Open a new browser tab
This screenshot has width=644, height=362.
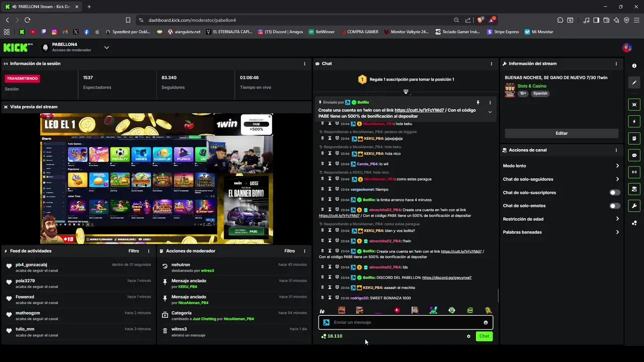click(x=89, y=7)
